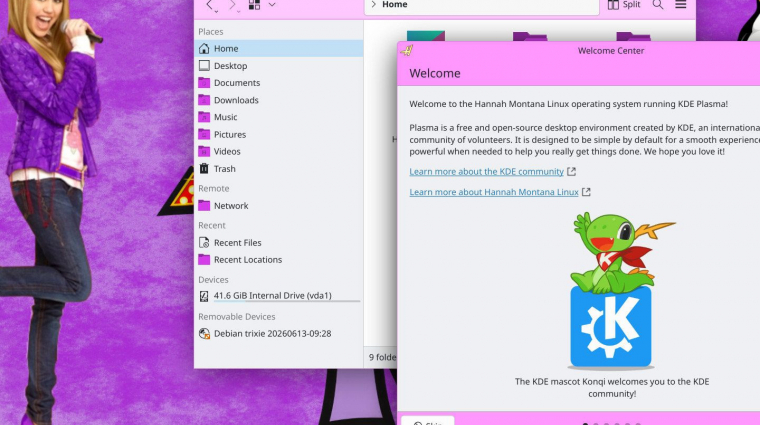Click the back navigation arrow in Dolphin
The width and height of the screenshot is (760, 425).
(210, 5)
